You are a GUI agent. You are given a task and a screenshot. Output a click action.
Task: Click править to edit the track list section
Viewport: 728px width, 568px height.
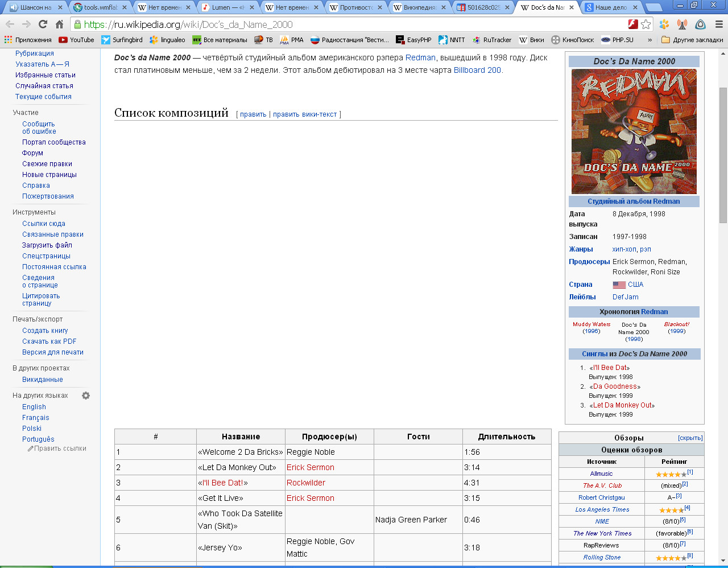(253, 114)
